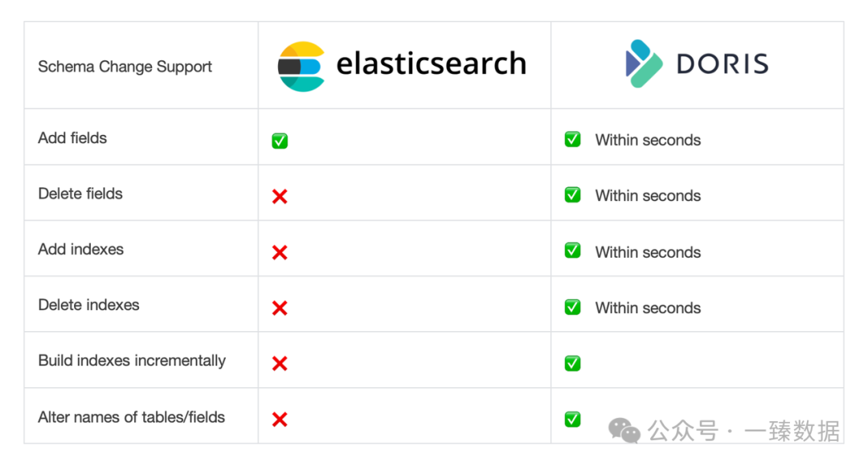This screenshot has height=466, width=868.
Task: Click the elasticsearch wordmark text
Action: click(431, 63)
